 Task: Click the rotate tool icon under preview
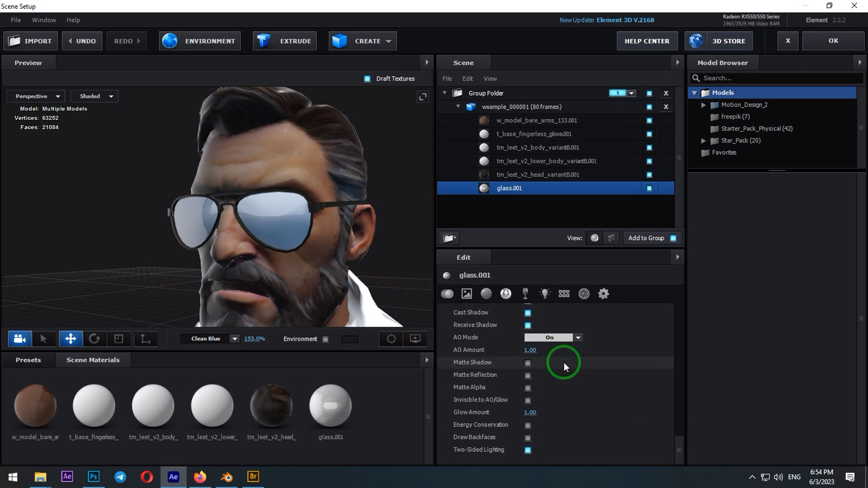coord(94,339)
